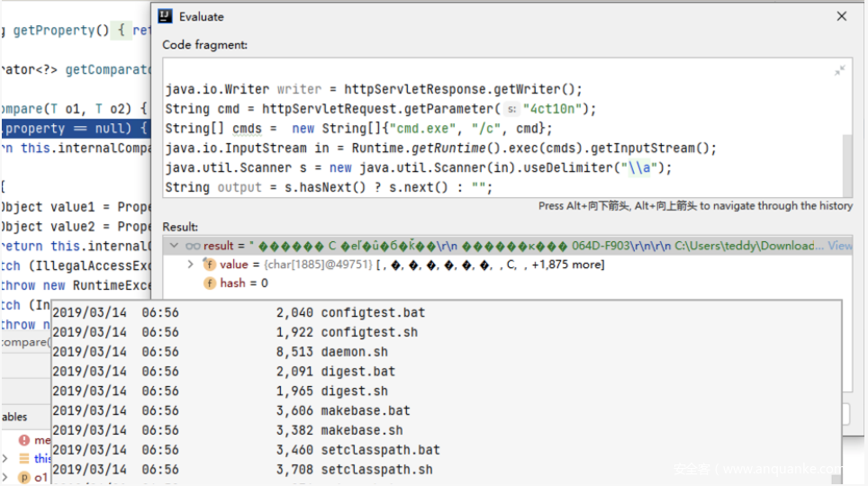This screenshot has height=486, width=868.
Task: Click digest.sh in output list
Action: click(x=354, y=391)
